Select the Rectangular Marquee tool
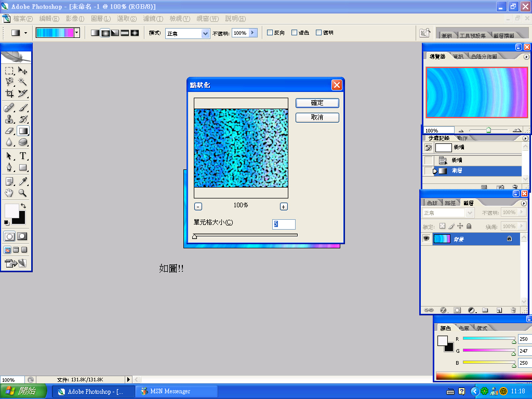Image resolution: width=532 pixels, height=399 pixels. click(x=9, y=71)
